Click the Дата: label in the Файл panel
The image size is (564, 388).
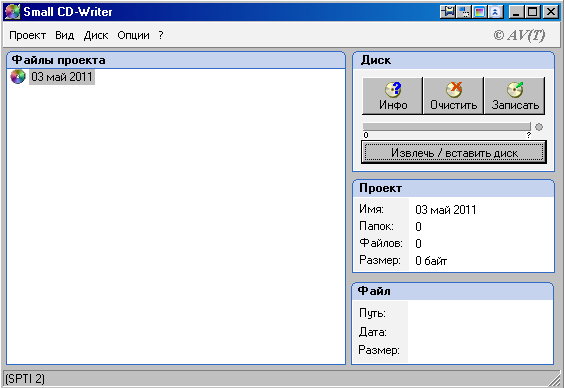[372, 332]
